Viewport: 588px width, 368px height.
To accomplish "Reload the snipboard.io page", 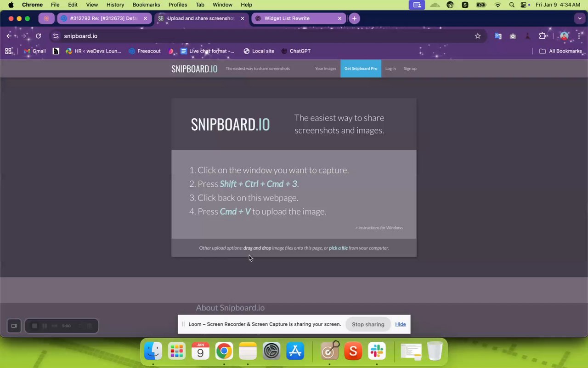I will (x=39, y=36).
